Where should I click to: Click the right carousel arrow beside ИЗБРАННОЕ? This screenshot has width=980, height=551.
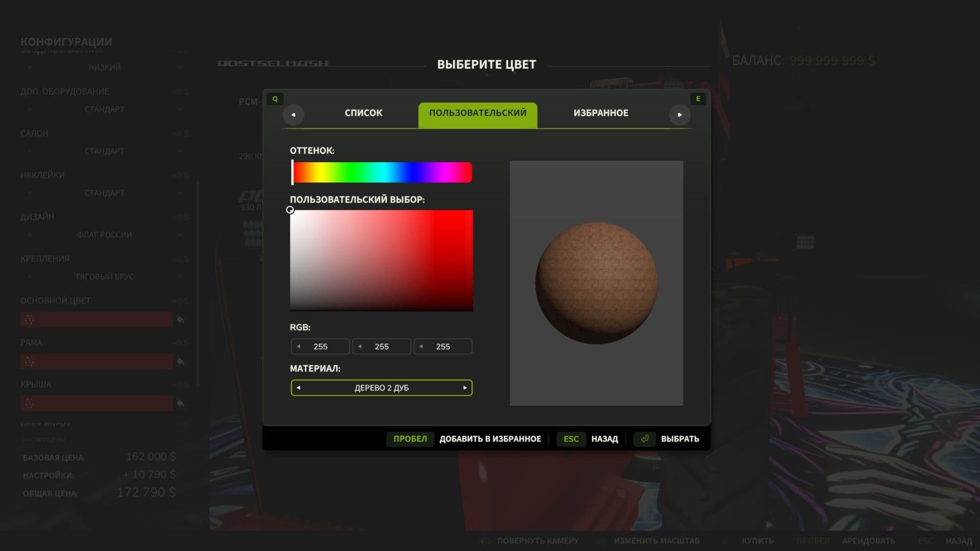[679, 115]
